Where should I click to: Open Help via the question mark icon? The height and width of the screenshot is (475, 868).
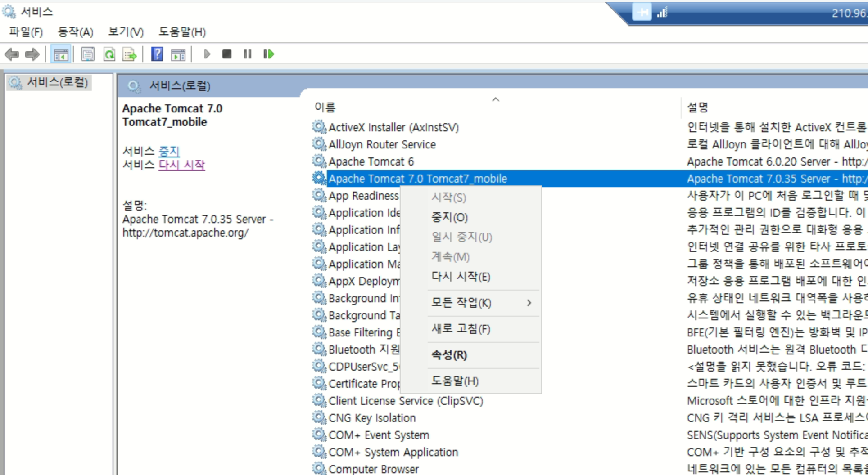[x=157, y=54]
